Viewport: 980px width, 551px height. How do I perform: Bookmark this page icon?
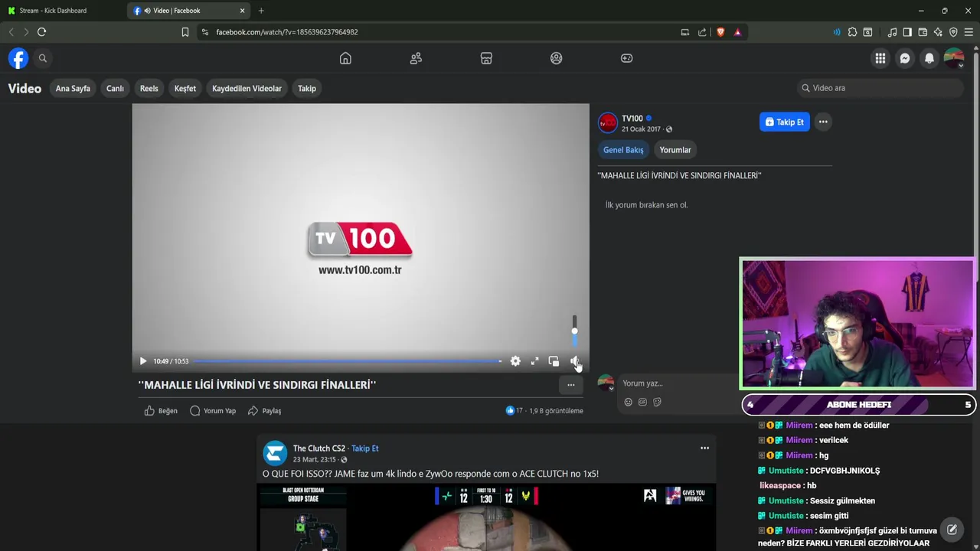[185, 32]
